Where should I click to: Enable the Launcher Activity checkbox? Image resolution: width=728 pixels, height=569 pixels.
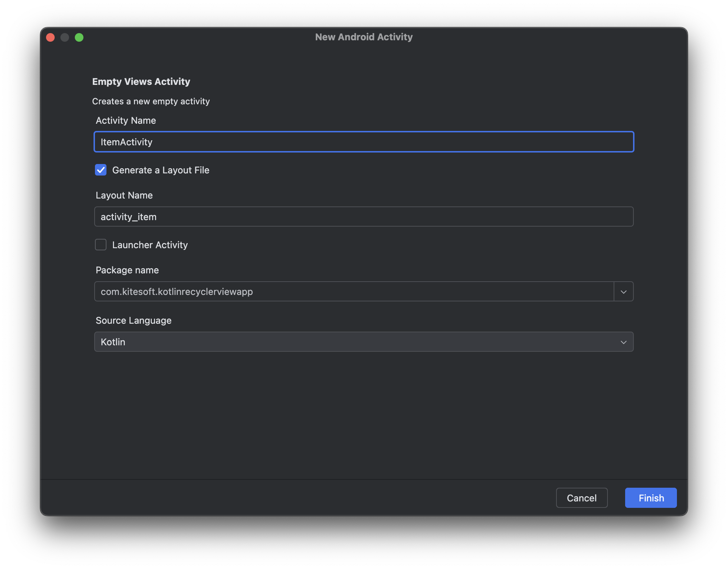(x=101, y=245)
